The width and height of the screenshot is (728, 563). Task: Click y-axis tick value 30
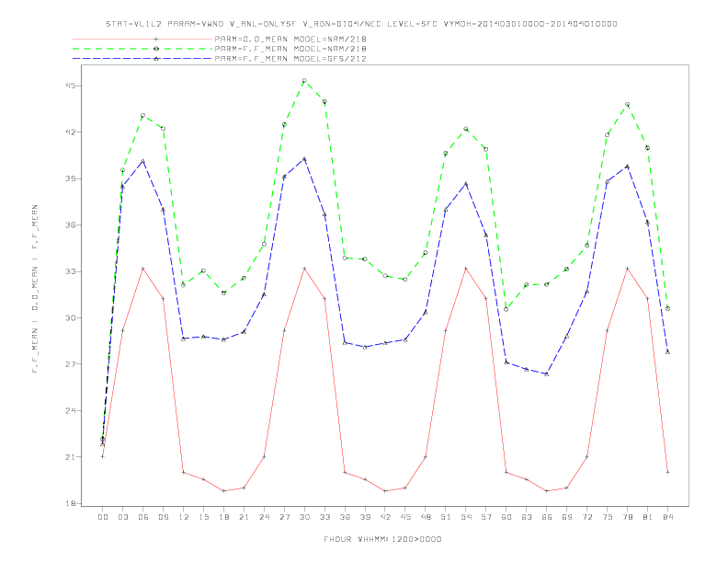[71, 317]
